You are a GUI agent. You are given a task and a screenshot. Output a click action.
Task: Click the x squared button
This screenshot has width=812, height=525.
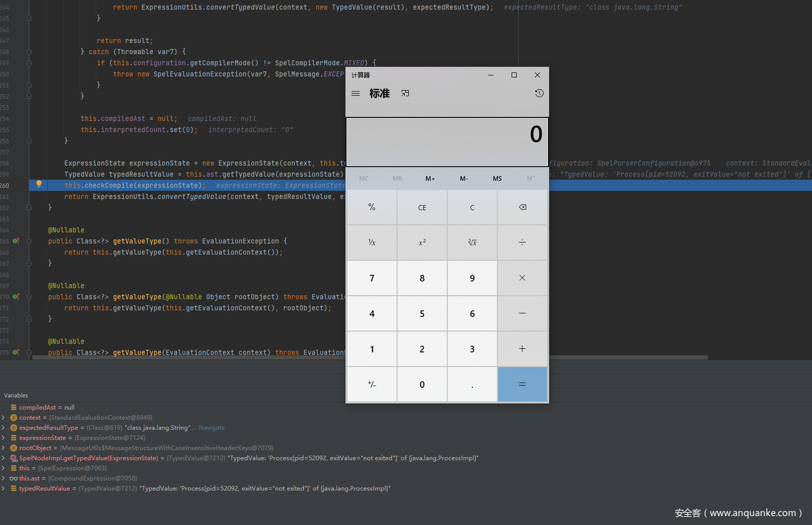422,243
